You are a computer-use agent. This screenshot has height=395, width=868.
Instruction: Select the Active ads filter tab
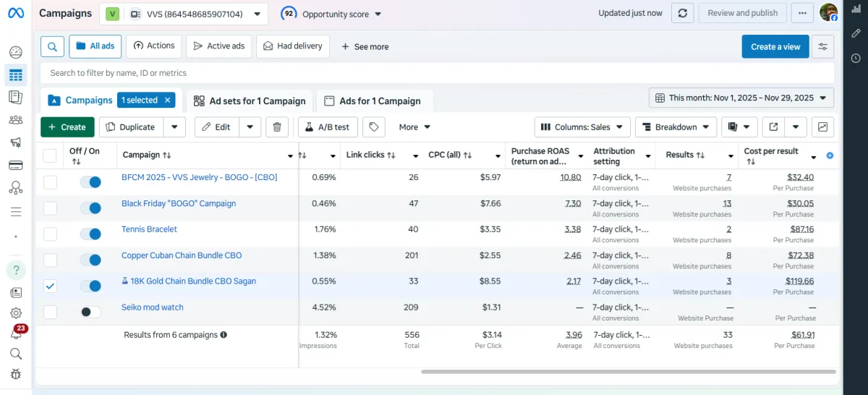point(218,46)
